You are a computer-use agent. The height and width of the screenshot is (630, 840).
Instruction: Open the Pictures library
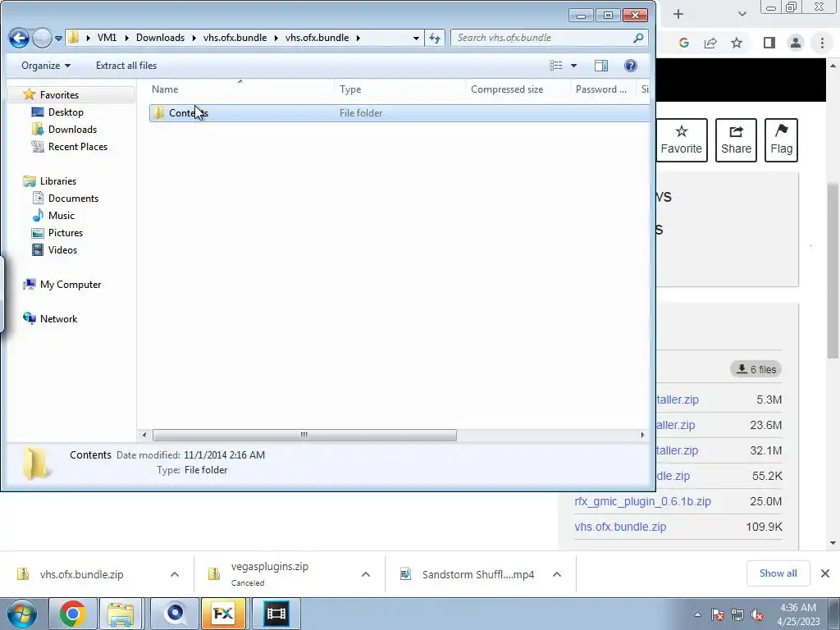(x=66, y=232)
